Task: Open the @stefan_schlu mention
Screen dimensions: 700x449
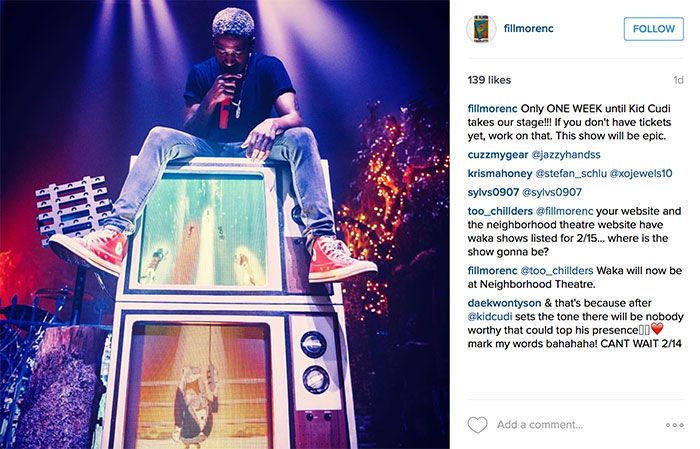Action: click(571, 173)
